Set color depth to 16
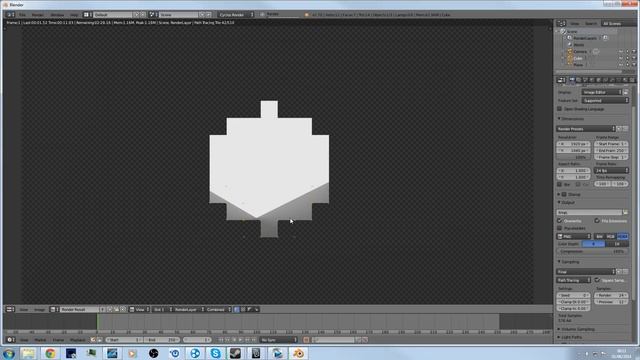Viewport: 640px width, 360px height. click(x=617, y=244)
